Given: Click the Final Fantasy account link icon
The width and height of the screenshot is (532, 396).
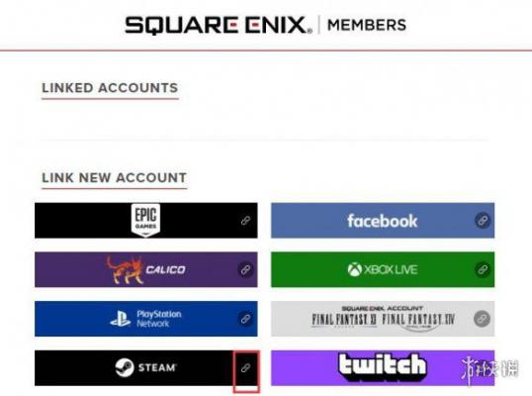Looking at the screenshot, I should point(483,319).
